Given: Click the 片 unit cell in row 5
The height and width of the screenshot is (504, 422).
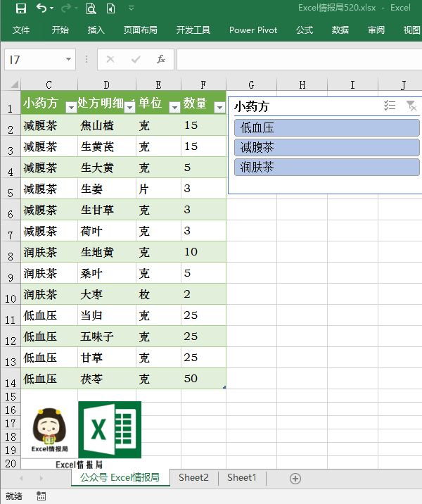Looking at the screenshot, I should tap(158, 189).
